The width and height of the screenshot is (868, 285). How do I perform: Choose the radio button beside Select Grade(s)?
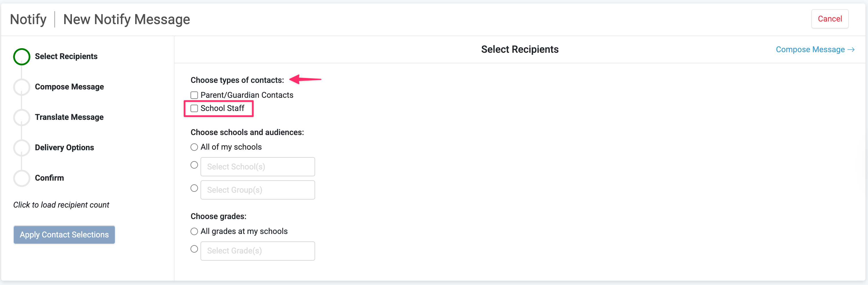194,249
